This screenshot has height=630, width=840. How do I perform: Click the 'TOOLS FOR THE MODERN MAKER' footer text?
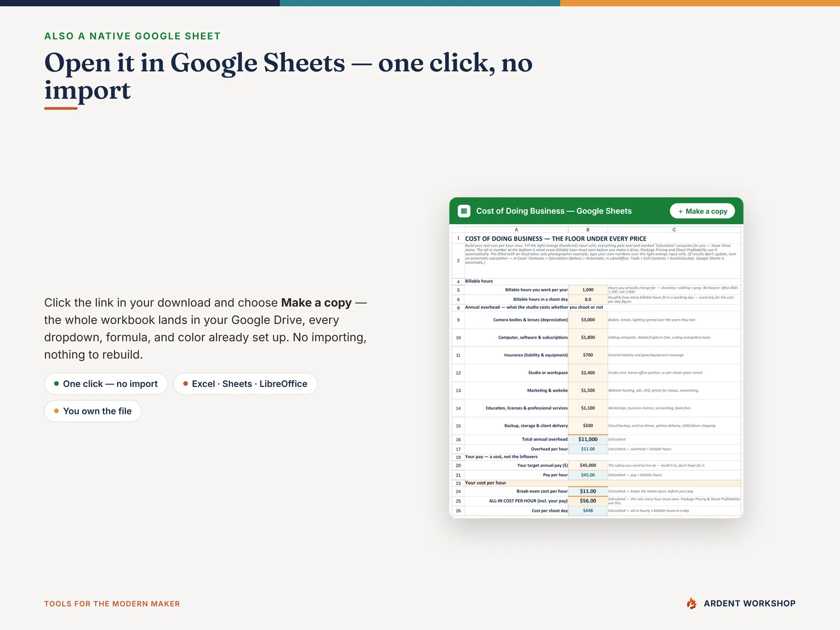click(112, 604)
